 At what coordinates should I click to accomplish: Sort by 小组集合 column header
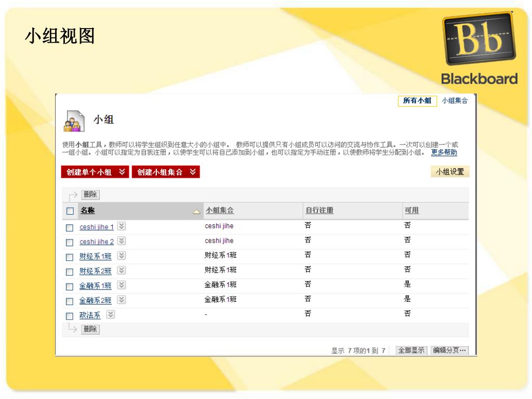(220, 210)
